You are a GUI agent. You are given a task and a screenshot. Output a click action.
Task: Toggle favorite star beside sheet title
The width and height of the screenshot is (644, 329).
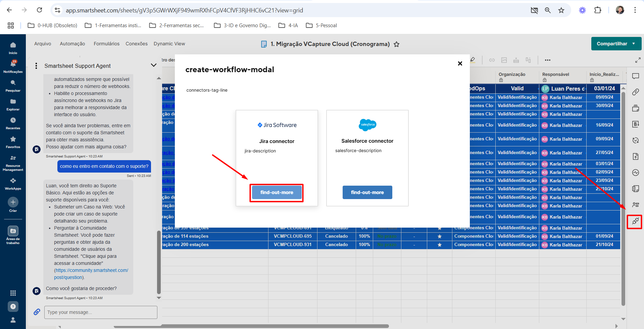pyautogui.click(x=396, y=44)
